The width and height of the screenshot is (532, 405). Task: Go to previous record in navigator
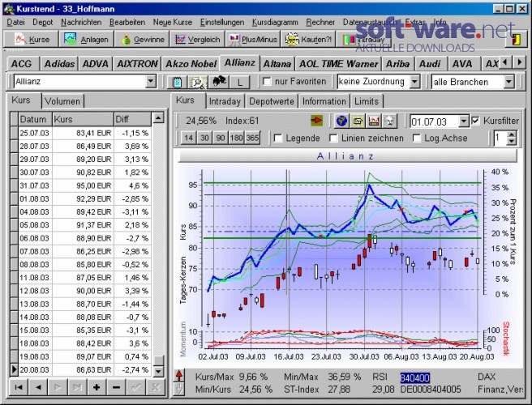(38, 387)
